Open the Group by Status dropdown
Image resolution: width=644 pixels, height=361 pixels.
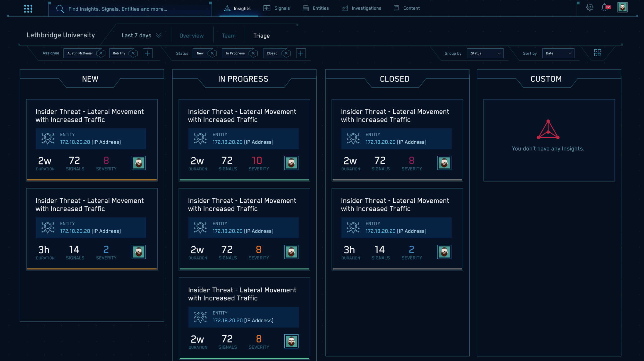pos(485,53)
